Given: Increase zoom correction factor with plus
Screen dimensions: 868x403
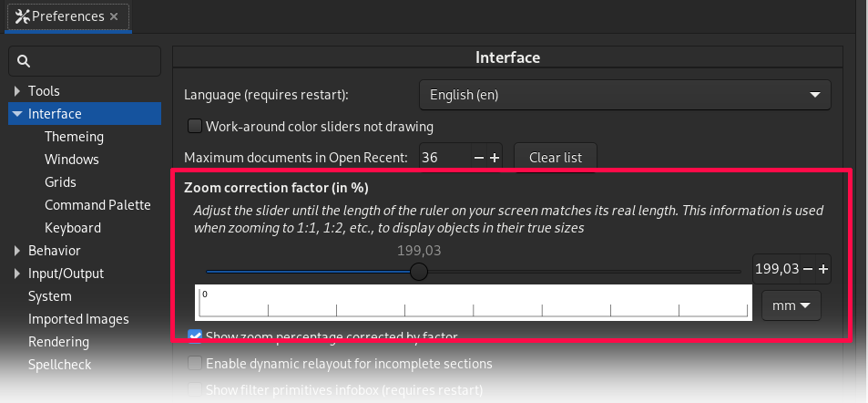Looking at the screenshot, I should [x=823, y=269].
